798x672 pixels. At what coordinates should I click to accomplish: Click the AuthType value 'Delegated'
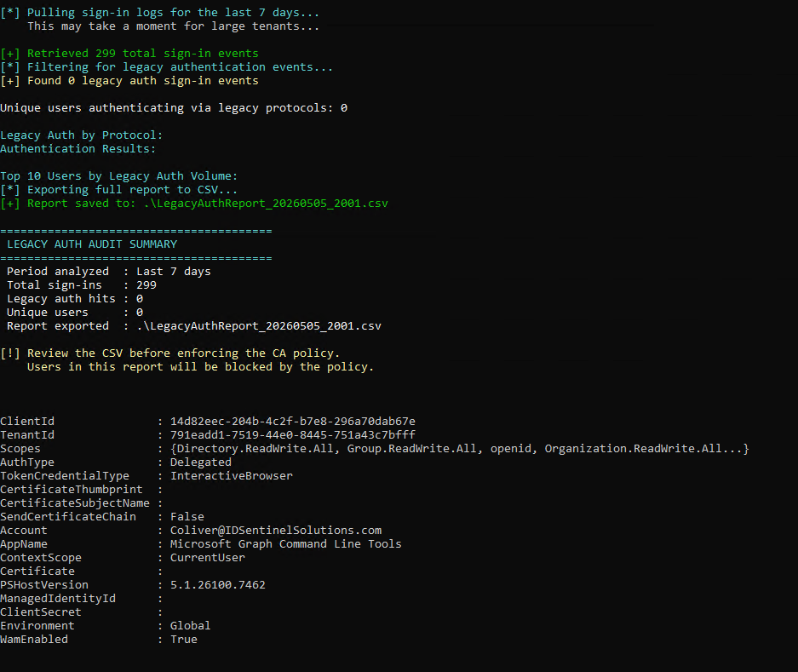(200, 462)
